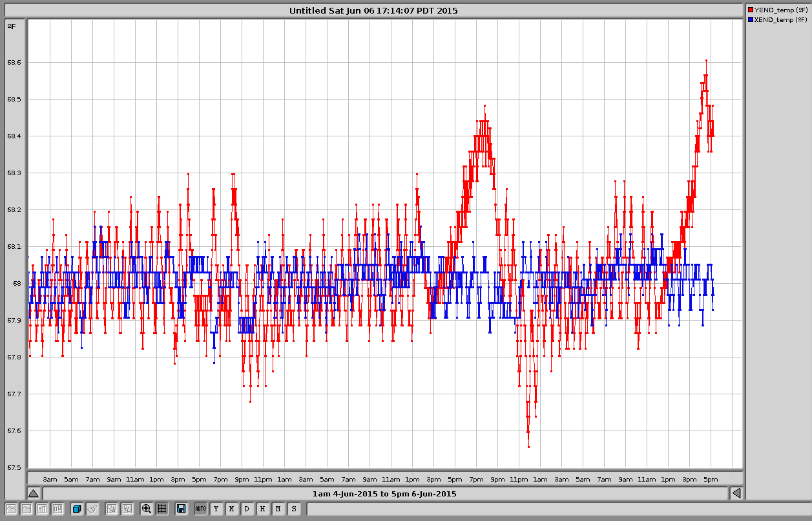Set time span to Second with S button
The height and width of the screenshot is (521, 812).
[x=294, y=509]
